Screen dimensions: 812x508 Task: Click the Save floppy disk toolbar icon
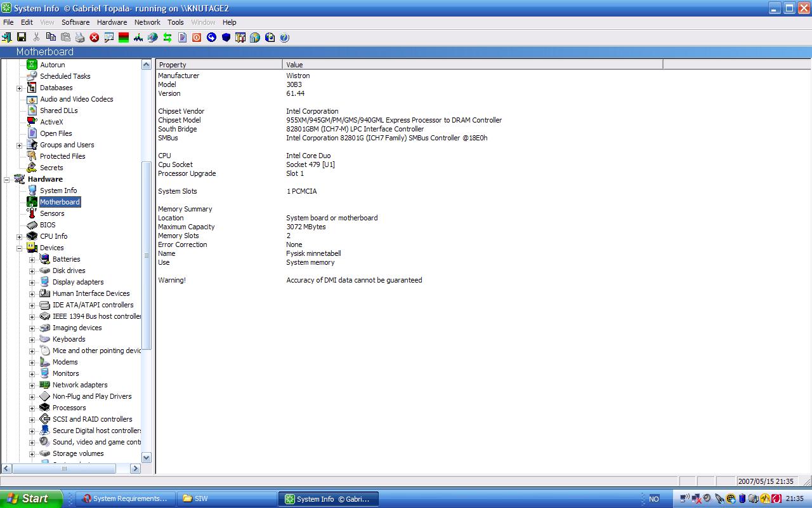click(22, 37)
